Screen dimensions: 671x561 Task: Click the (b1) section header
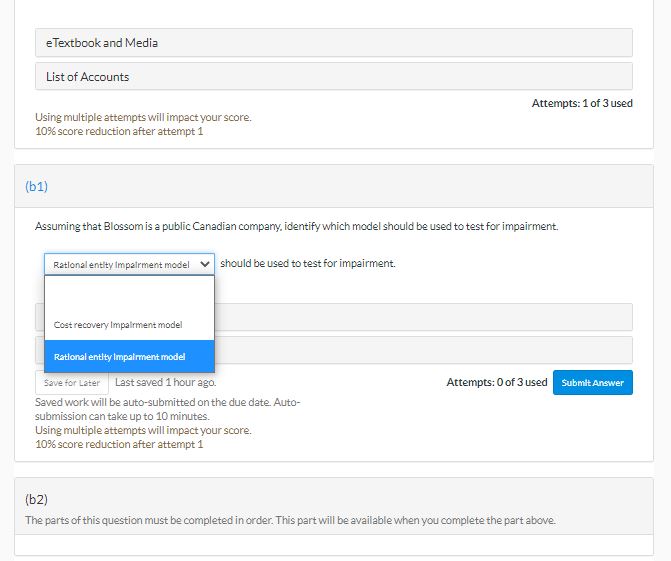pyautogui.click(x=36, y=187)
